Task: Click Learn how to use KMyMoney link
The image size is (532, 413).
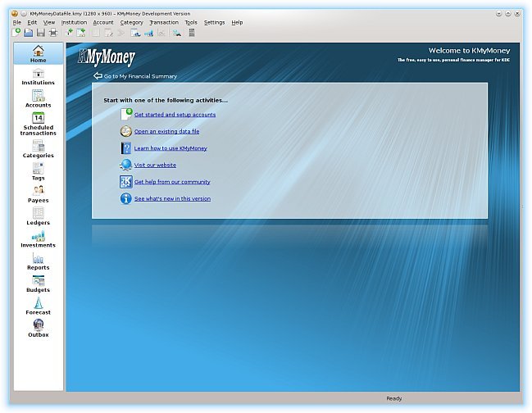Action: click(x=171, y=148)
